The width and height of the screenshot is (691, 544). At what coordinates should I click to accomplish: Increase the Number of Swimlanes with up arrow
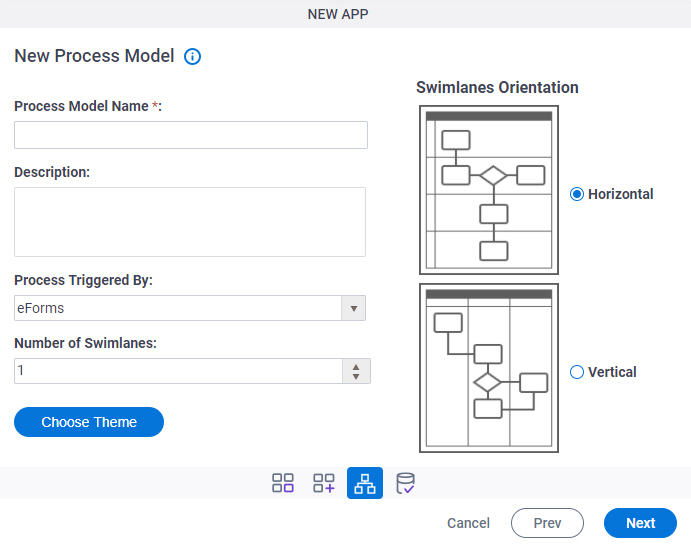(356, 366)
